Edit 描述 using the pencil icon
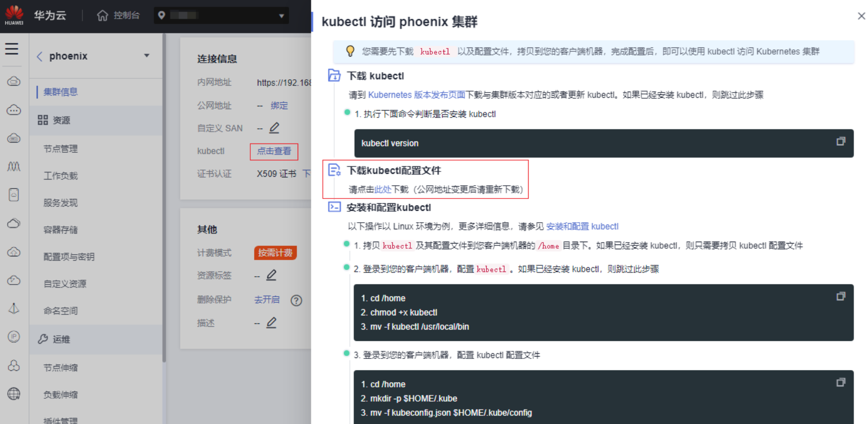The height and width of the screenshot is (424, 868). tap(272, 322)
